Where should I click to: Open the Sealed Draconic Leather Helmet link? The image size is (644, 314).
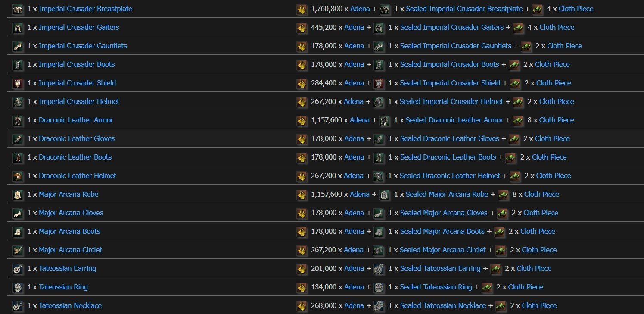click(450, 176)
